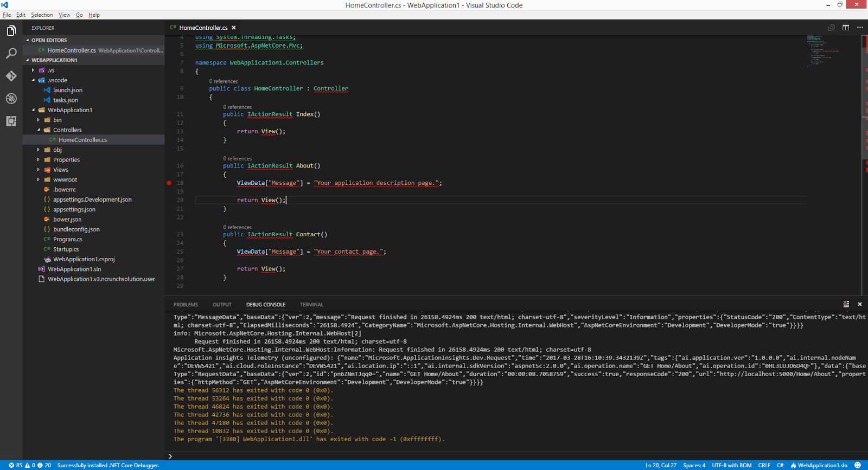Open the editor's more actions ellipsis
Image resolution: width=868 pixels, height=470 pixels.
tap(860, 28)
